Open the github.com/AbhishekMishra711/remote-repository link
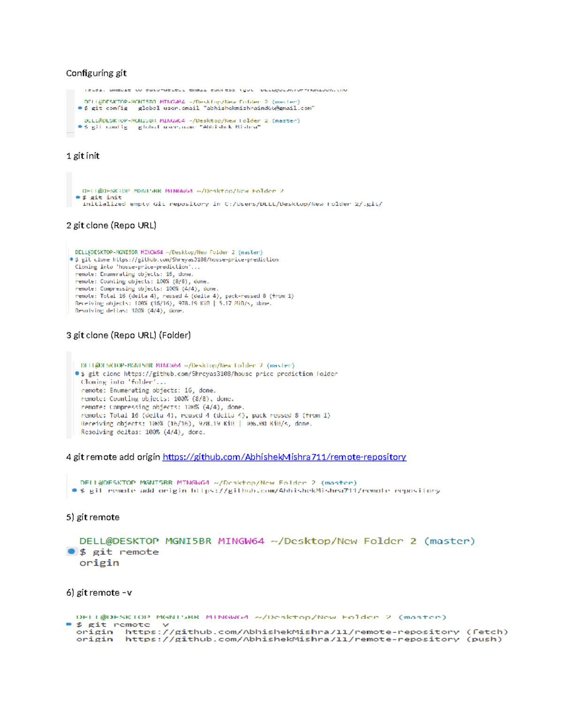This screenshot has width=563, height=728. click(x=284, y=457)
